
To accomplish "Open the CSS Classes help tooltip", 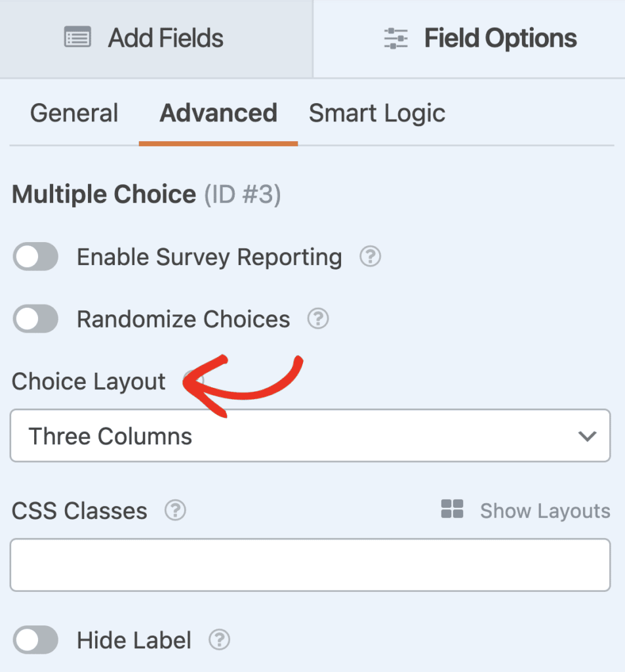I will [175, 511].
